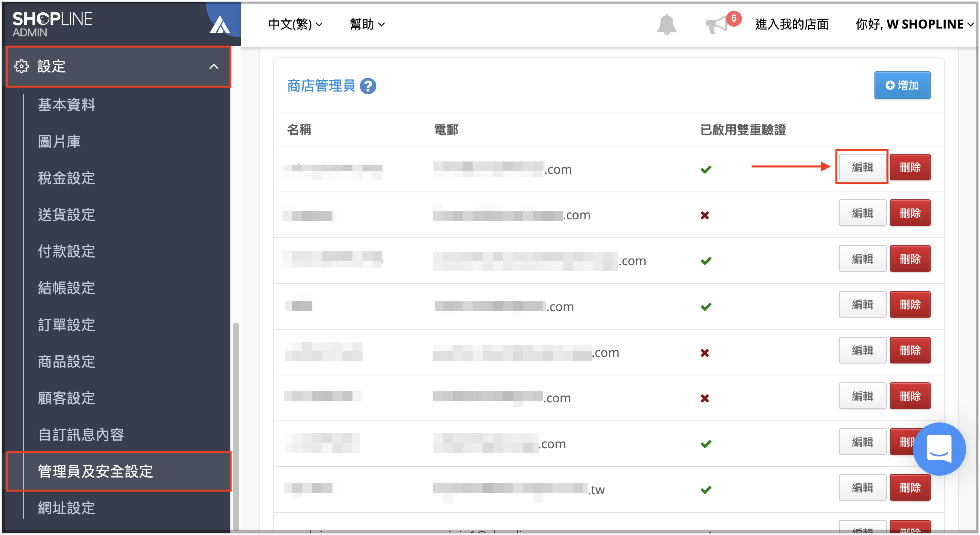980x535 pixels.
Task: Edit the fourth administrator row
Action: tap(863, 305)
